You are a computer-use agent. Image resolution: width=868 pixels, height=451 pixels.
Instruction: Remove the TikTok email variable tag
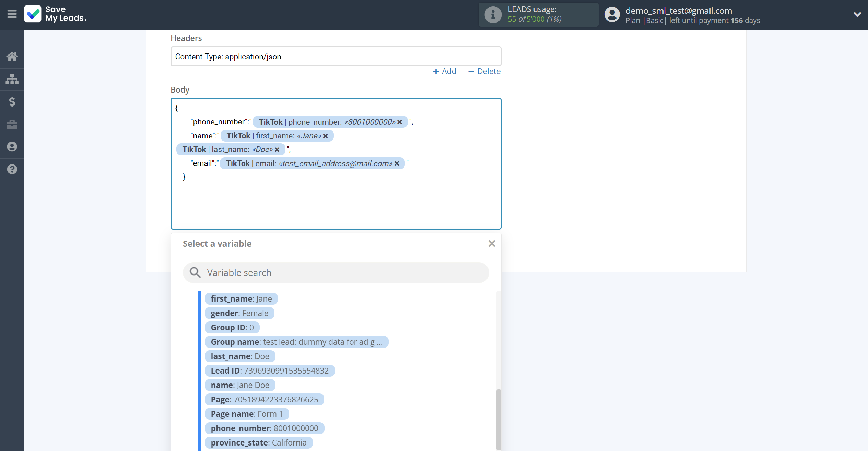[397, 163]
